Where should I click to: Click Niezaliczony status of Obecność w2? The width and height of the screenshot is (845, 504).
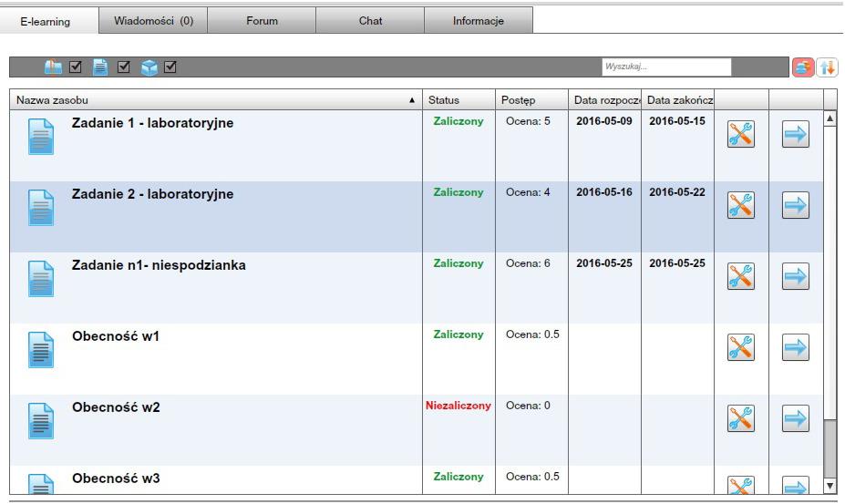[x=459, y=406]
